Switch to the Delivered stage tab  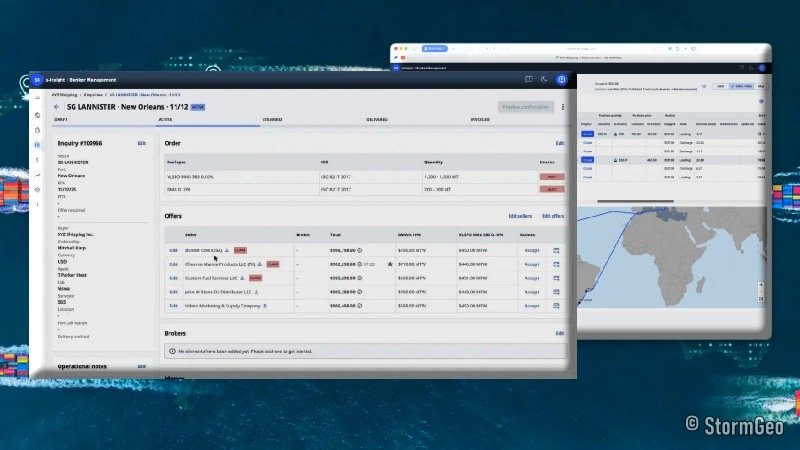[x=376, y=120]
